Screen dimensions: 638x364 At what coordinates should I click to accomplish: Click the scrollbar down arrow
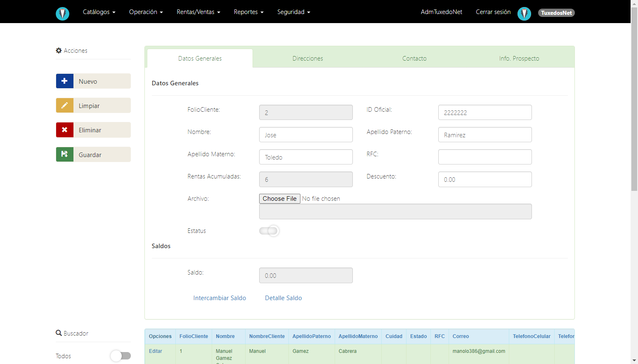634,360
